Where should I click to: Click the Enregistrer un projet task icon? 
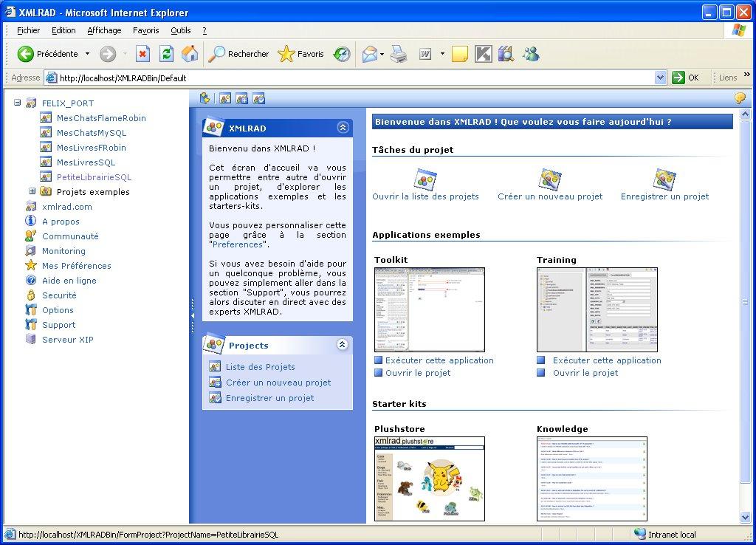(664, 179)
